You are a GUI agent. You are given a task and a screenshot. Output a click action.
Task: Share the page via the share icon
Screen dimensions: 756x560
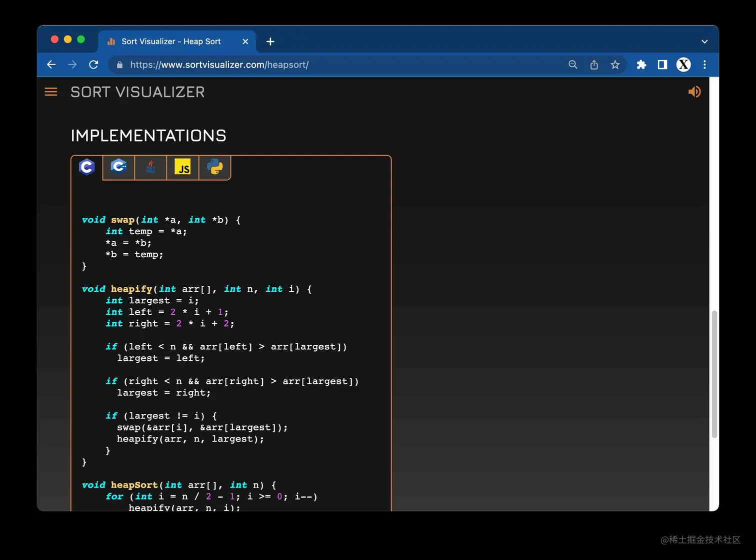[593, 65]
